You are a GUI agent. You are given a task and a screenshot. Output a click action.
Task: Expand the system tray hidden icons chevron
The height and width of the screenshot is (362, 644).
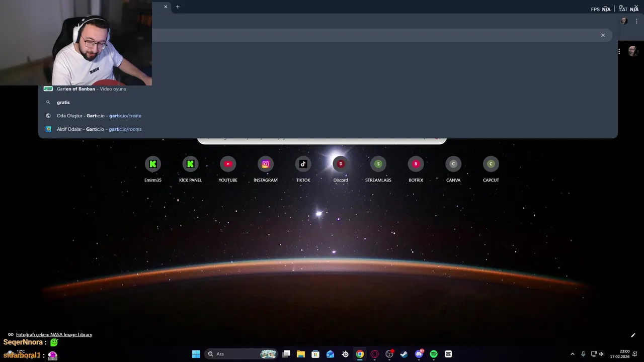572,354
